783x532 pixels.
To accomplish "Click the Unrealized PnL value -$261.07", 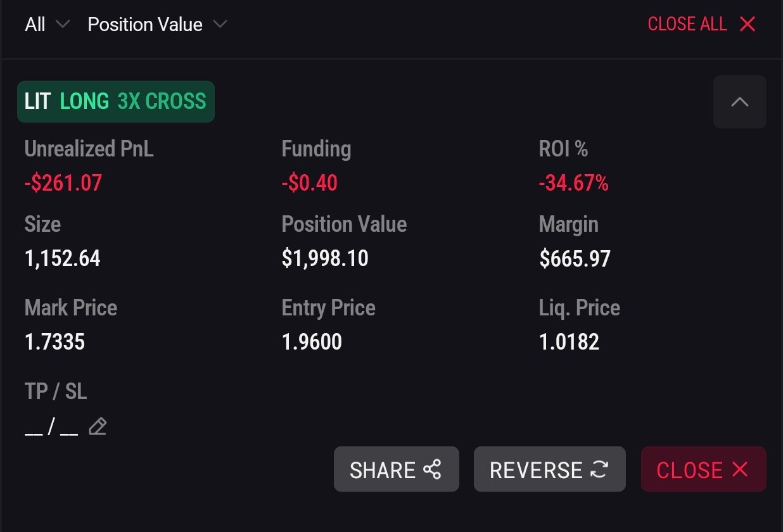I will point(63,184).
